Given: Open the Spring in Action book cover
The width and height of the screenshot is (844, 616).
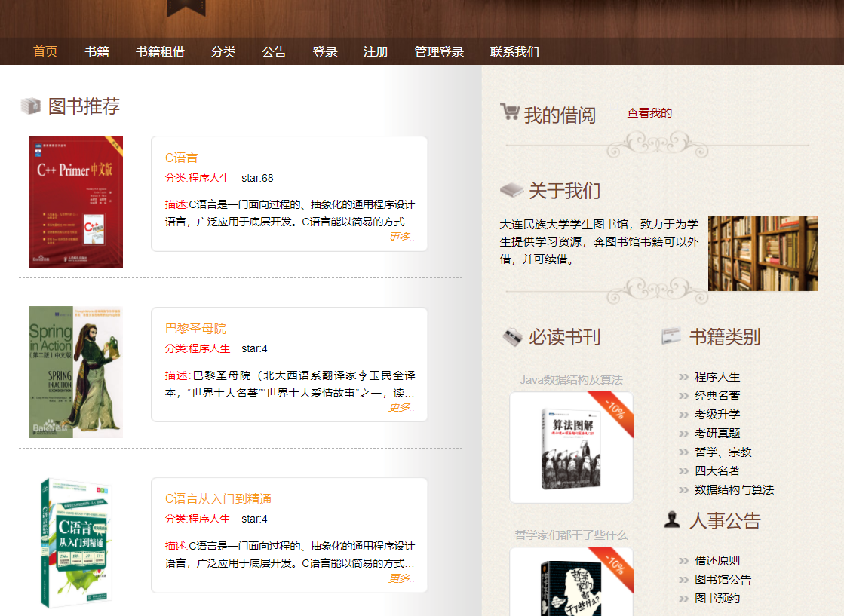Looking at the screenshot, I should [x=76, y=372].
